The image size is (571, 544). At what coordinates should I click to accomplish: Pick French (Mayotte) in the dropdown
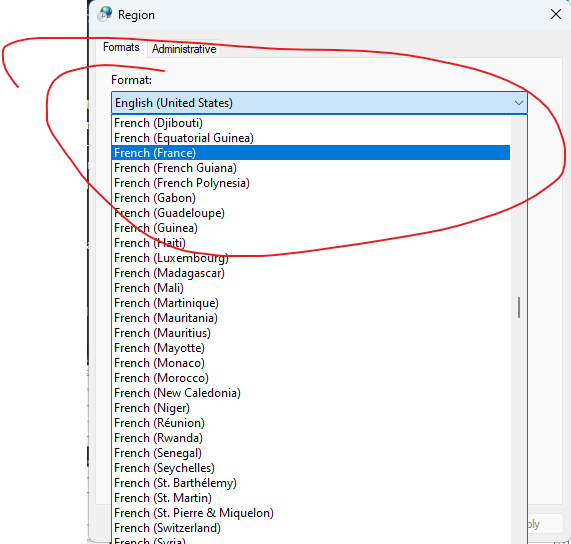[x=311, y=348]
